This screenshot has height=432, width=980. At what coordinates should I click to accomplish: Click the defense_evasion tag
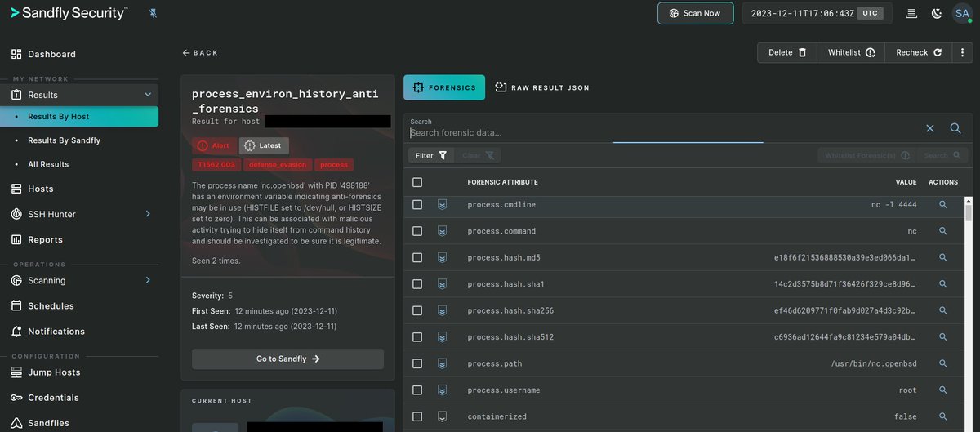coord(278,164)
